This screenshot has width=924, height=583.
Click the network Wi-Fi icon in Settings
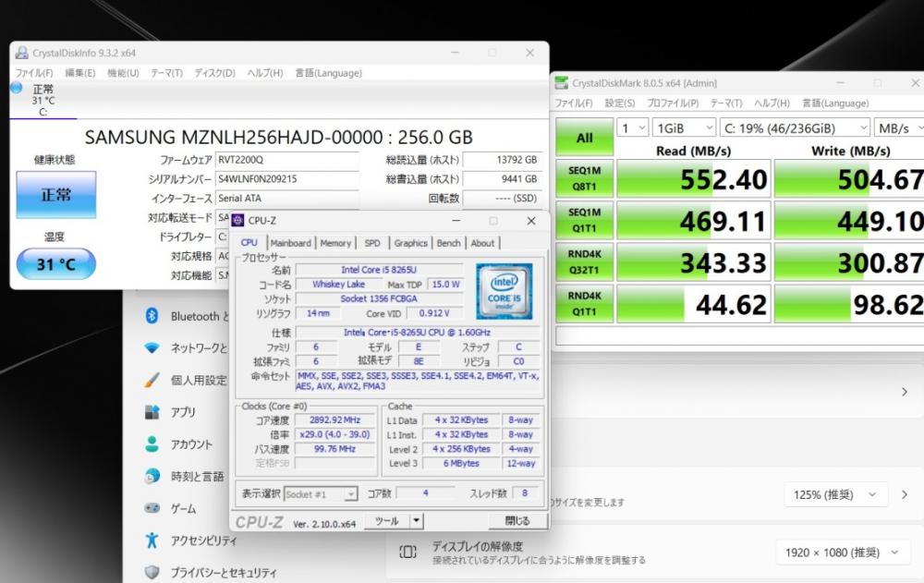point(152,348)
